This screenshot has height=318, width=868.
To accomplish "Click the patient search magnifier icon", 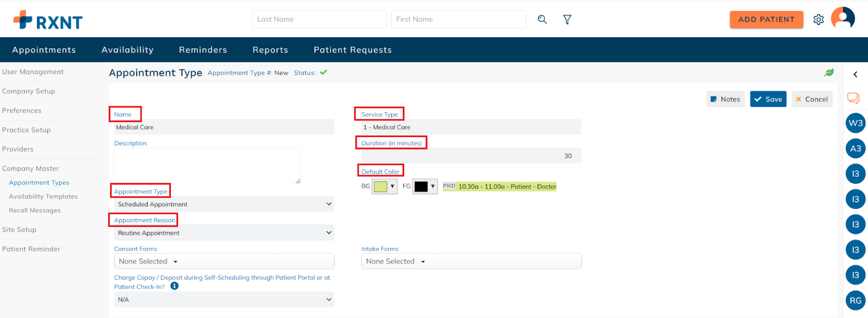I will pos(542,20).
